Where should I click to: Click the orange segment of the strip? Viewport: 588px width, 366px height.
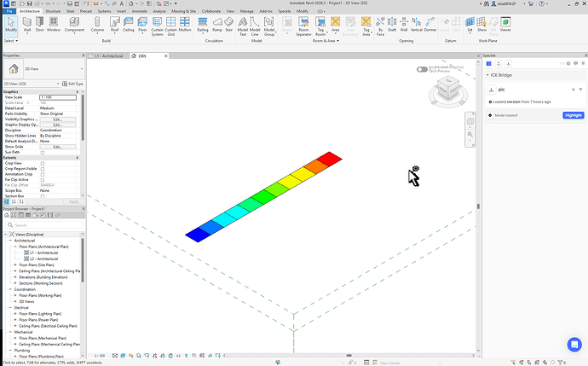tap(316, 166)
